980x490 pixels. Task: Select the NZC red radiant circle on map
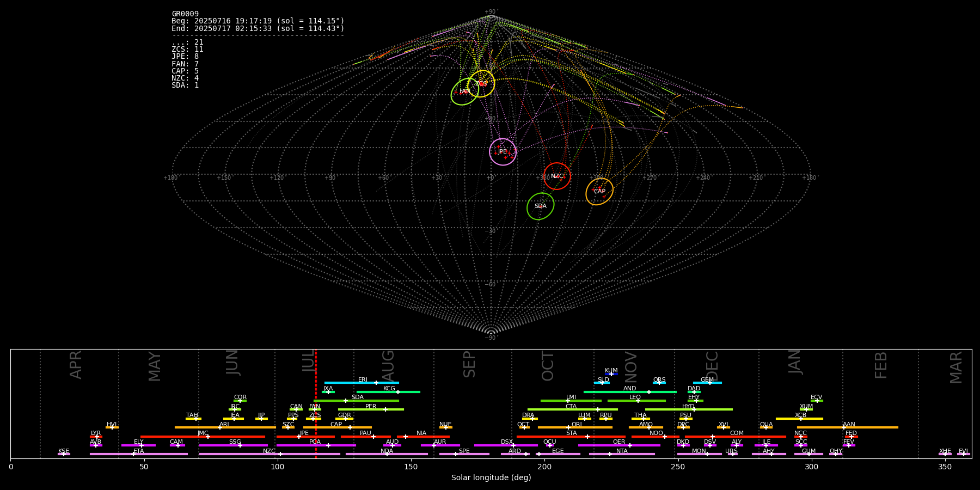click(x=557, y=176)
